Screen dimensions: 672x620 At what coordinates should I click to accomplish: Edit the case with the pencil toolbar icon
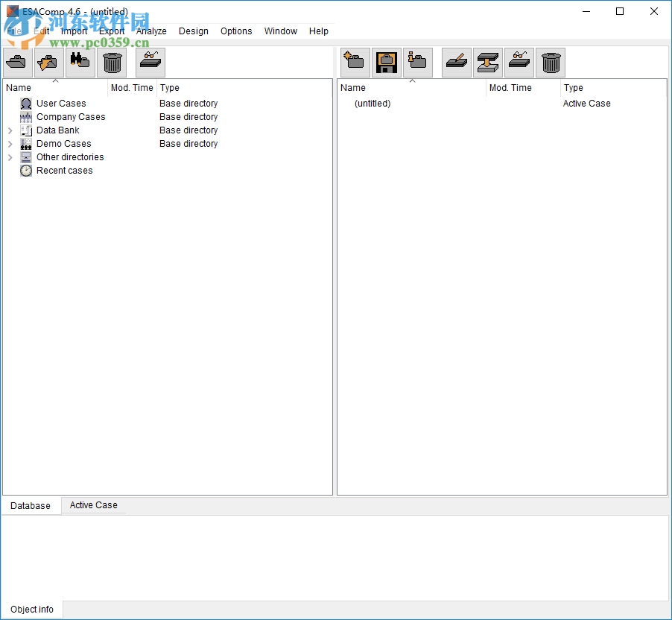point(456,62)
